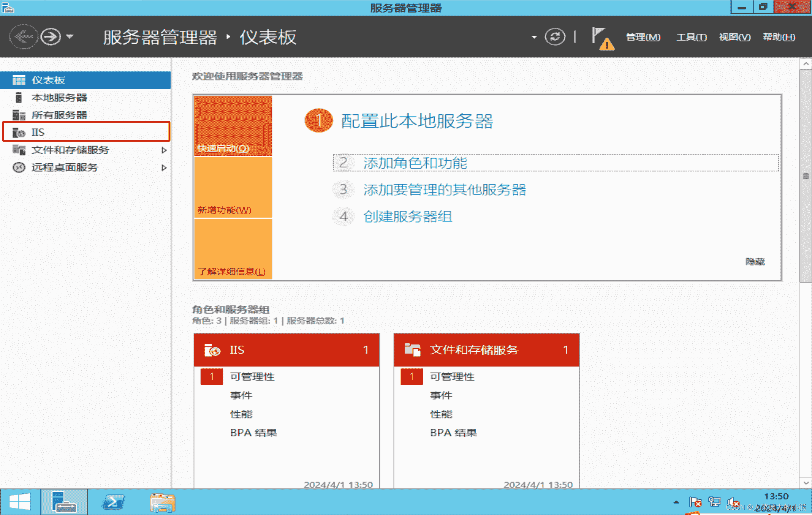This screenshot has height=515, width=812.
Task: Click the refresh icon in header
Action: click(x=555, y=37)
